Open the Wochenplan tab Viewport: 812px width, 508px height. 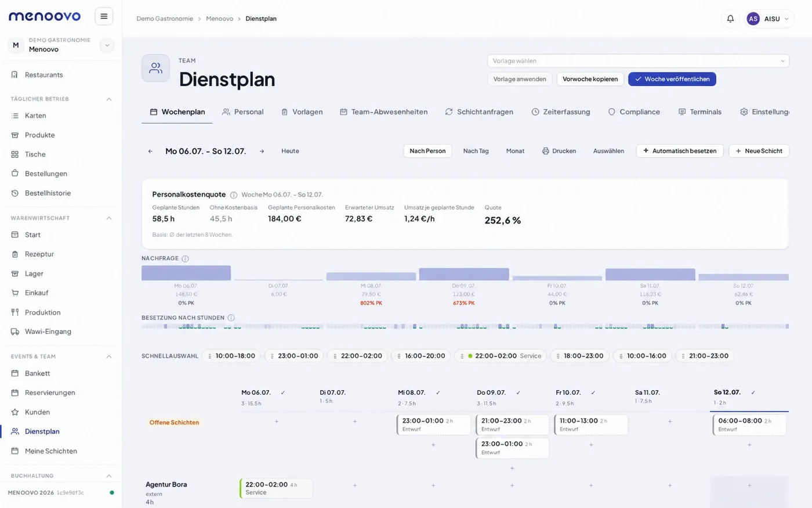177,112
